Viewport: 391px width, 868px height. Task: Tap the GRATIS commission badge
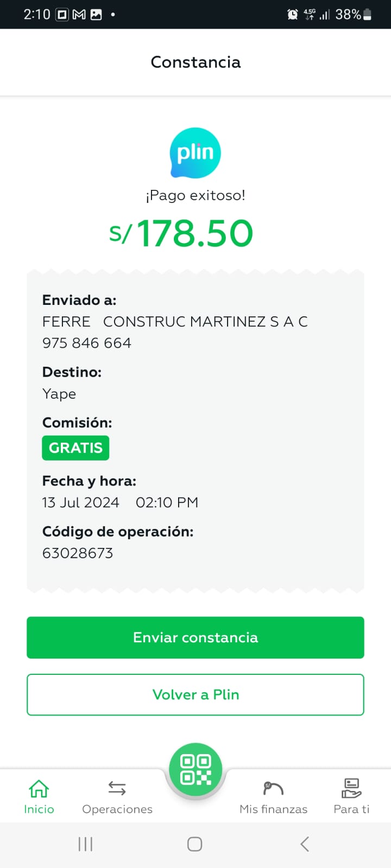75,448
